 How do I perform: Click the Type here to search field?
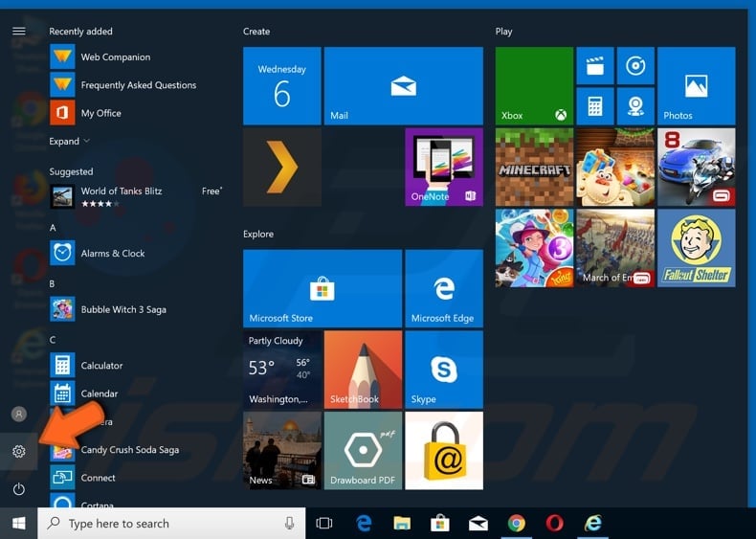tap(172, 524)
